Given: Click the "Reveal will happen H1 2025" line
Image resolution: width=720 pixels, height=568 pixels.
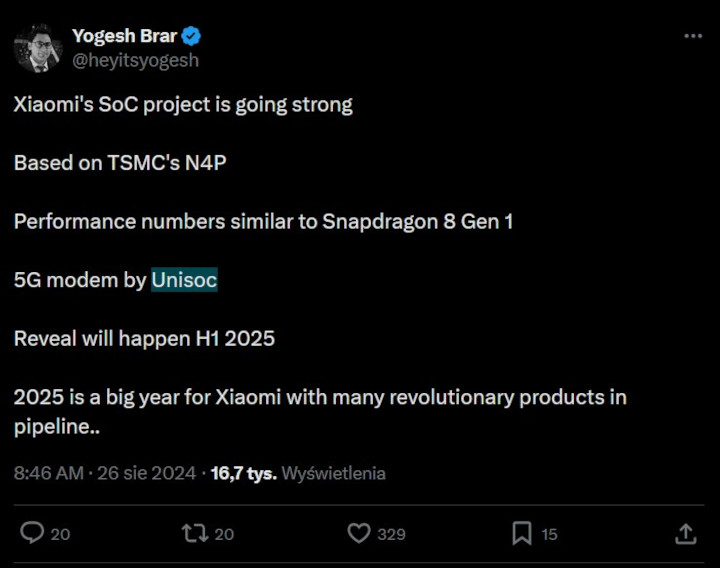Looking at the screenshot, I should [144, 339].
